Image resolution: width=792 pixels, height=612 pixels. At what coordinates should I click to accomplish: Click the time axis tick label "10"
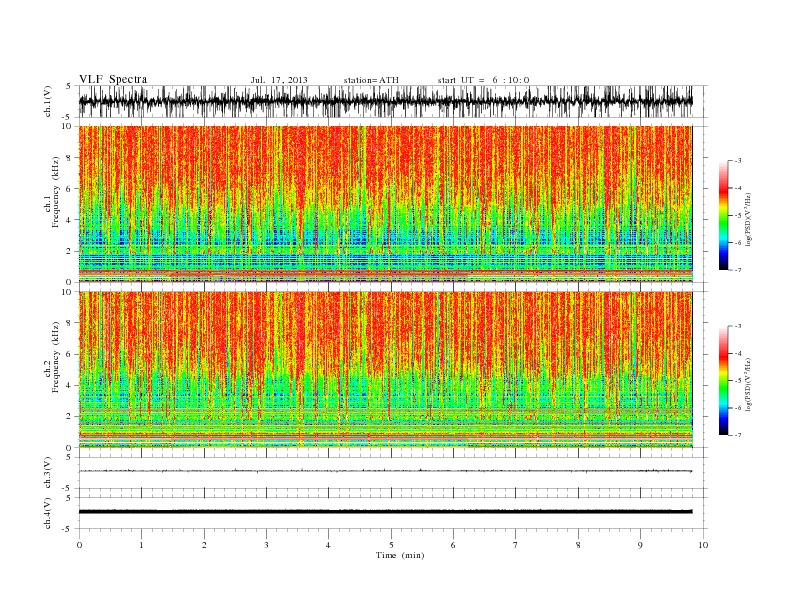point(703,545)
